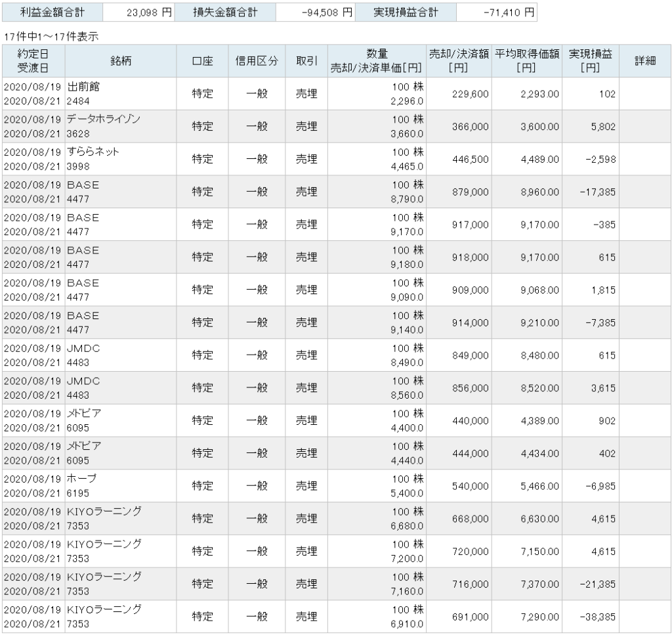Click the 利益金額合計 label
The height and width of the screenshot is (637, 672).
[x=52, y=12]
